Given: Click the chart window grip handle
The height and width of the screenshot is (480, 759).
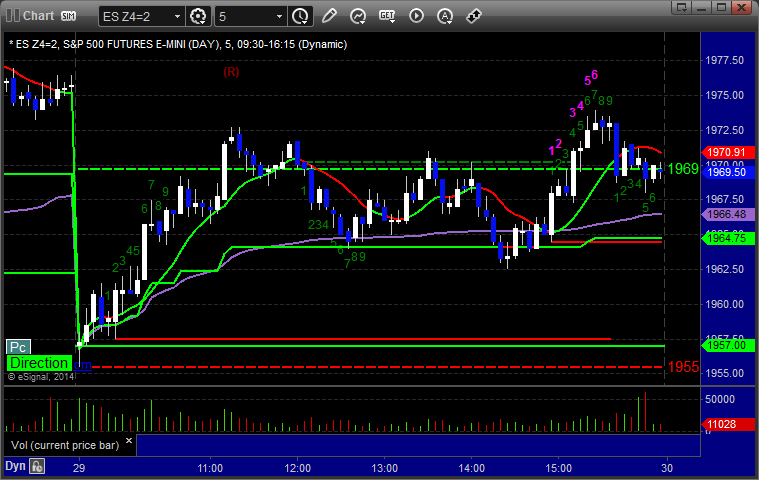Looking at the screenshot, I should (x=13, y=15).
